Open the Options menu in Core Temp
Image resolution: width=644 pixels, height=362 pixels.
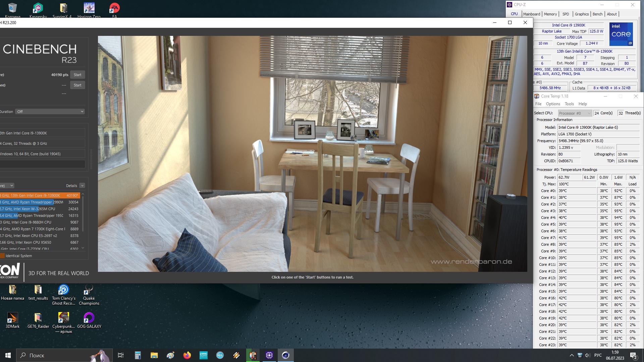553,104
